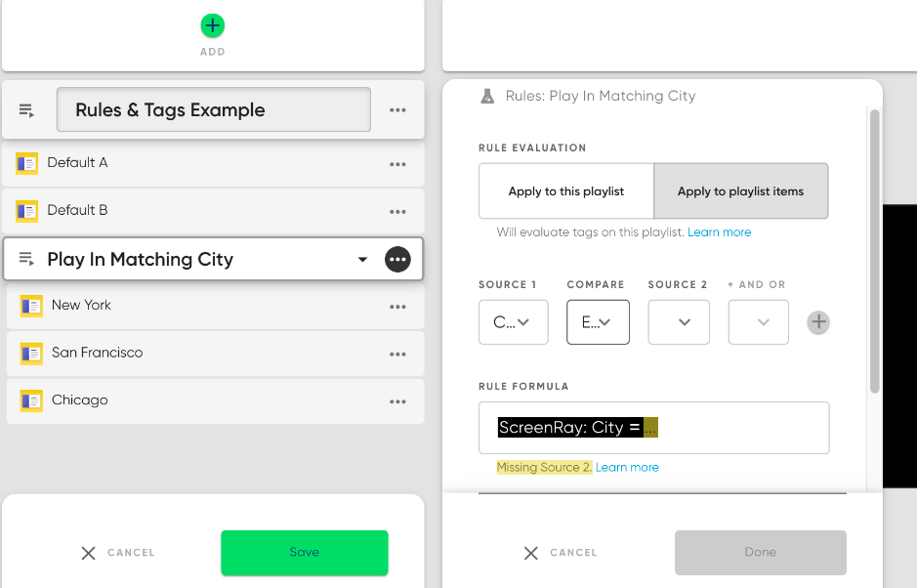Click the green Add plus icon

click(x=212, y=25)
